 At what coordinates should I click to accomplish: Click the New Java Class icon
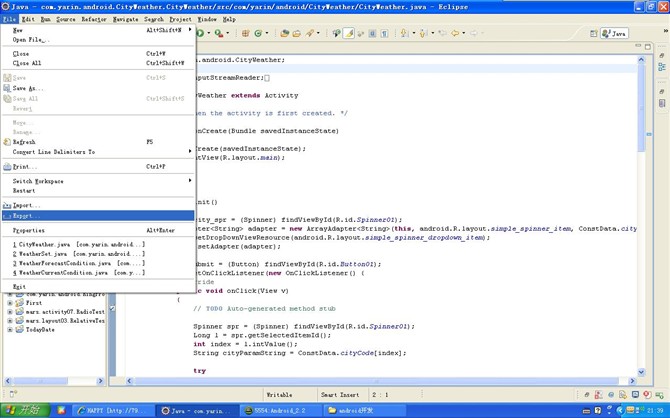[x=258, y=33]
